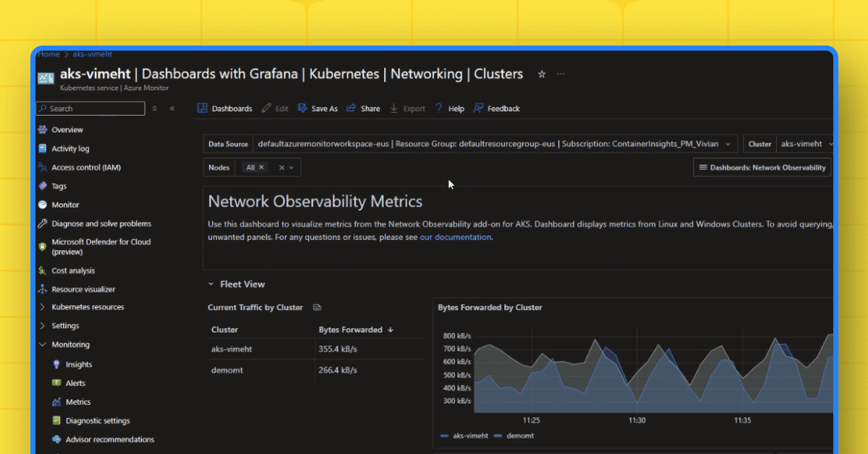Collapse the Fleet View section
The width and height of the screenshot is (868, 454).
click(211, 285)
